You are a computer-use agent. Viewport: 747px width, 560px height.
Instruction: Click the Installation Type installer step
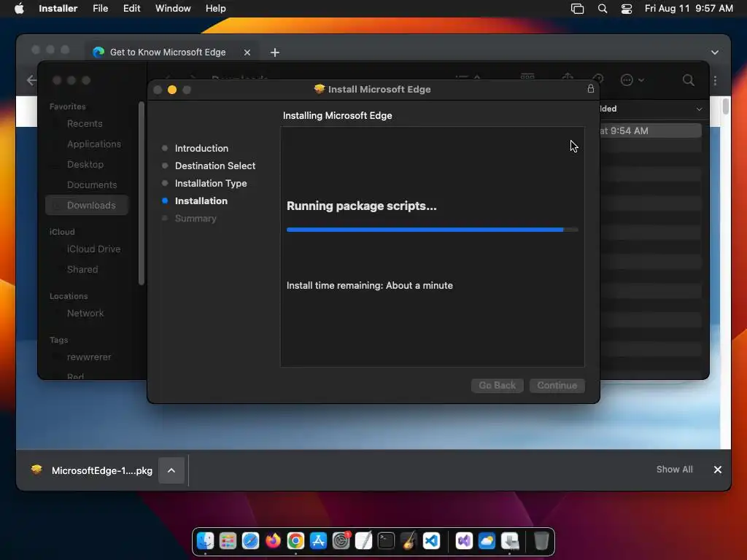(211, 183)
